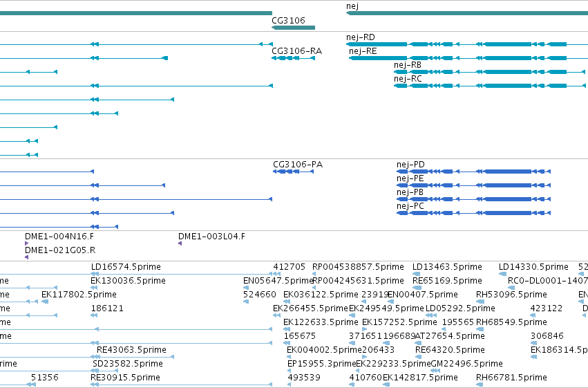Select the RE64320.5prime label
This screenshot has width=588, height=388.
pos(450,350)
